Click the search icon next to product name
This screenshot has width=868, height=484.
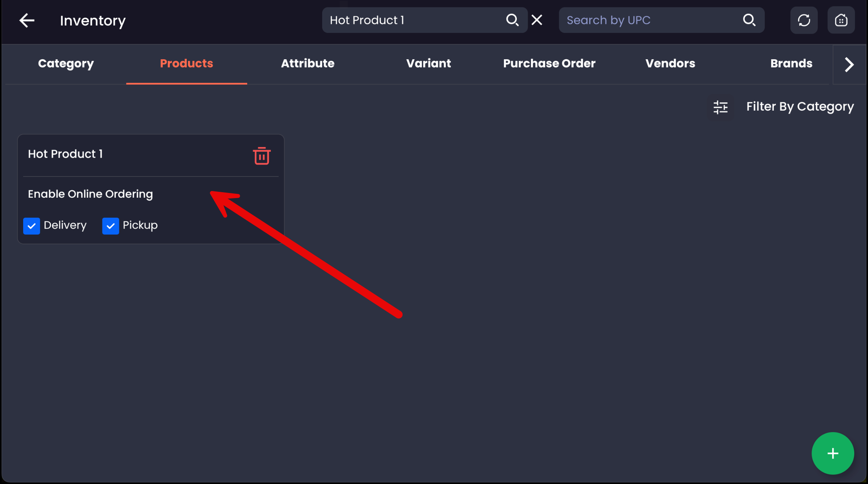[512, 20]
